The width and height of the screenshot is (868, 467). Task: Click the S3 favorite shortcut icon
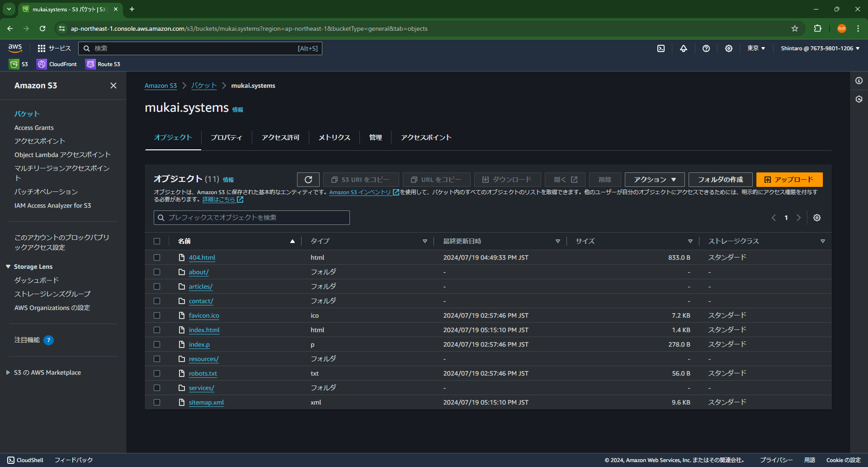click(x=14, y=64)
